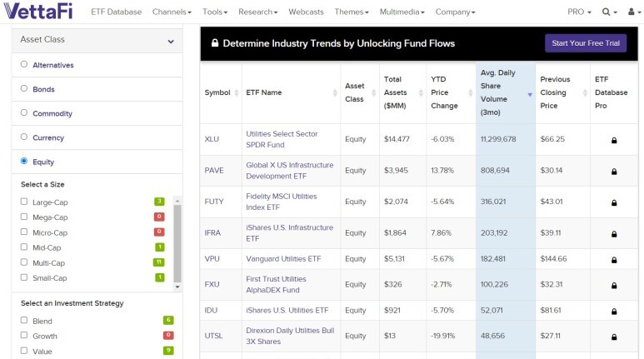The height and width of the screenshot is (359, 644).
Task: Click the lock icon in the XLU row
Action: (x=614, y=141)
